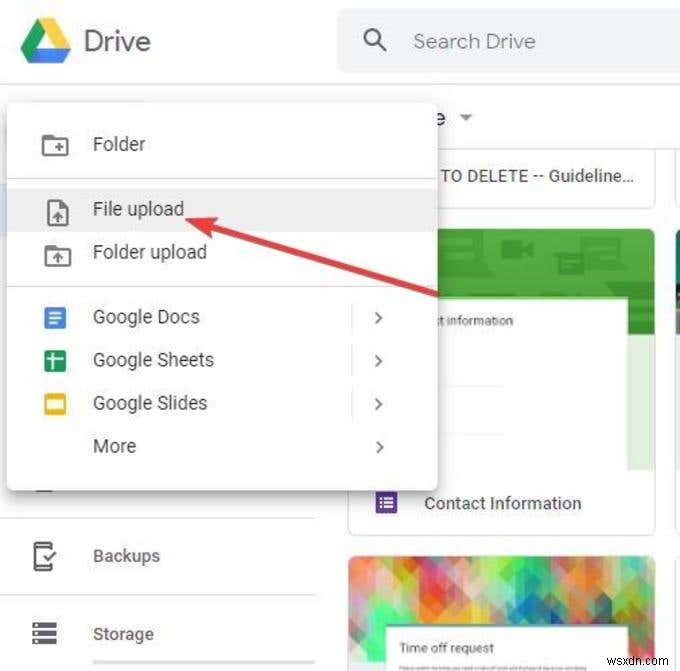Click the File upload icon
The height and width of the screenshot is (671, 680).
coord(58,213)
